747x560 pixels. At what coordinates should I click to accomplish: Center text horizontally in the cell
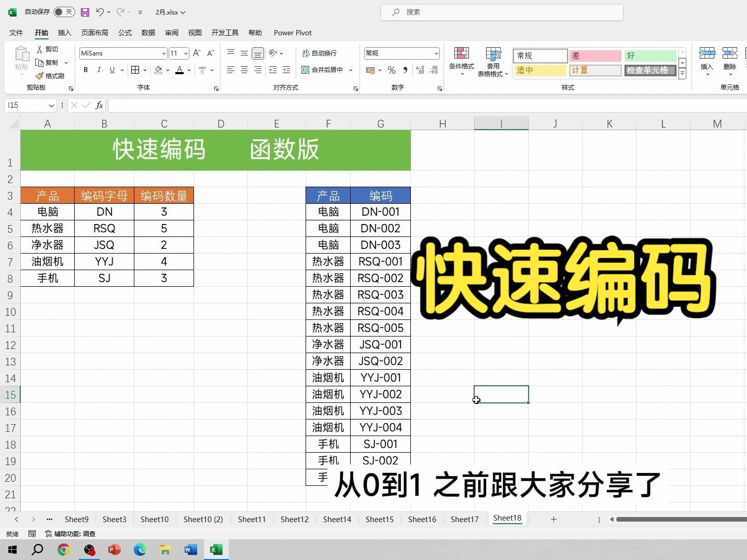[244, 70]
